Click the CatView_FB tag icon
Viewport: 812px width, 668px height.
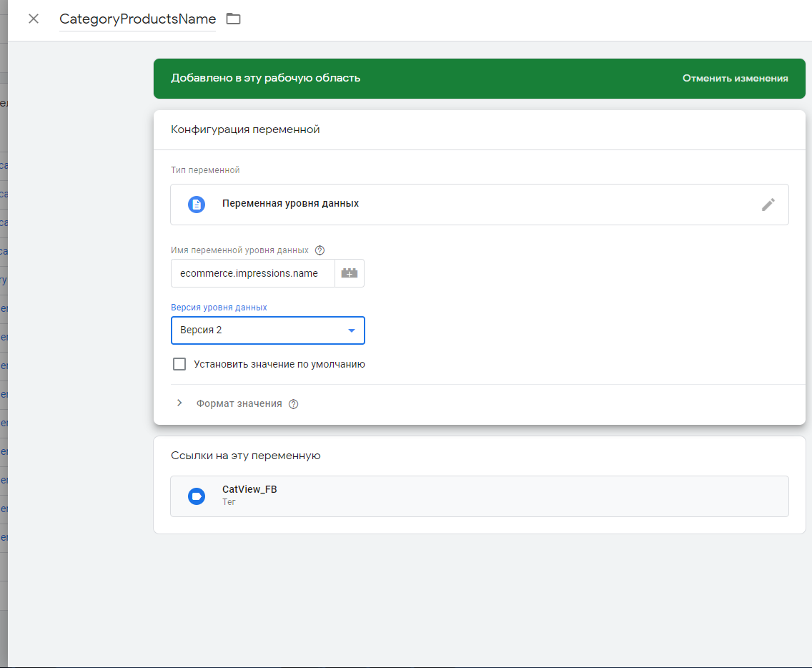click(x=197, y=496)
